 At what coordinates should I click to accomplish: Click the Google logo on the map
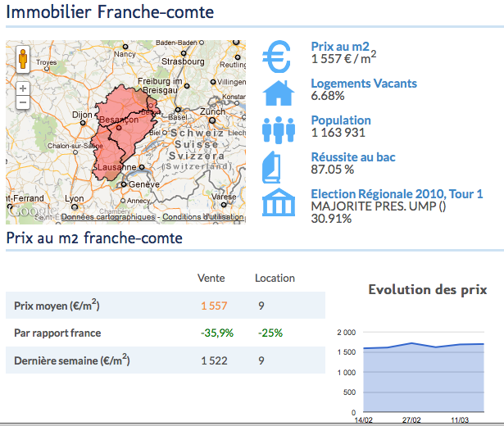click(33, 211)
